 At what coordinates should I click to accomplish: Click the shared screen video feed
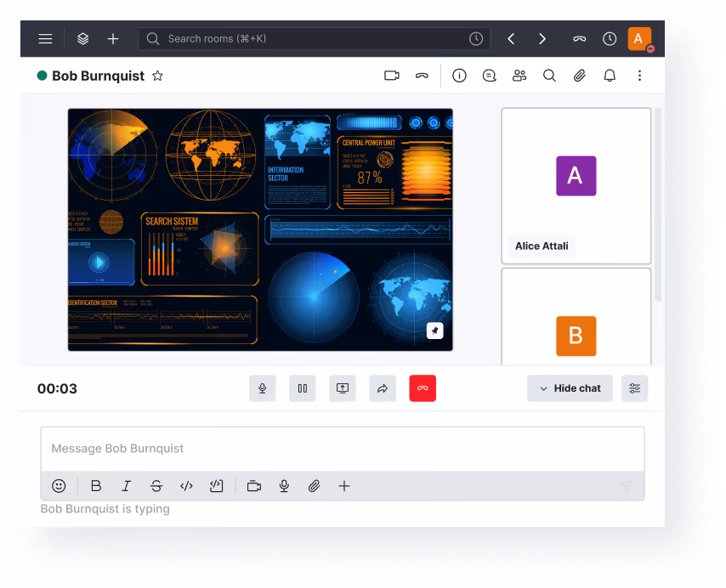(x=260, y=229)
